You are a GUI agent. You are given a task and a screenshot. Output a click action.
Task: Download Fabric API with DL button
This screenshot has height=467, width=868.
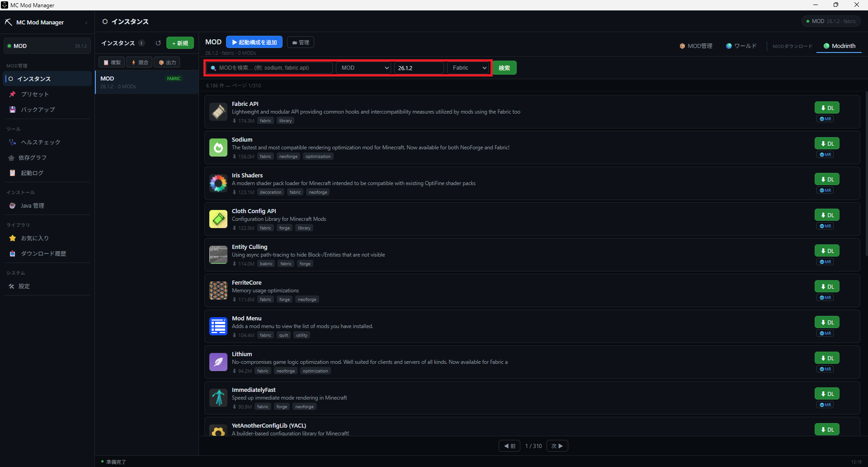point(827,108)
